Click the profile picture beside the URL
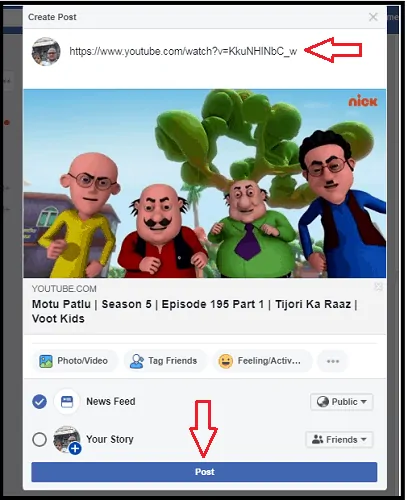Viewport: 408px width, 500px height. click(46, 51)
